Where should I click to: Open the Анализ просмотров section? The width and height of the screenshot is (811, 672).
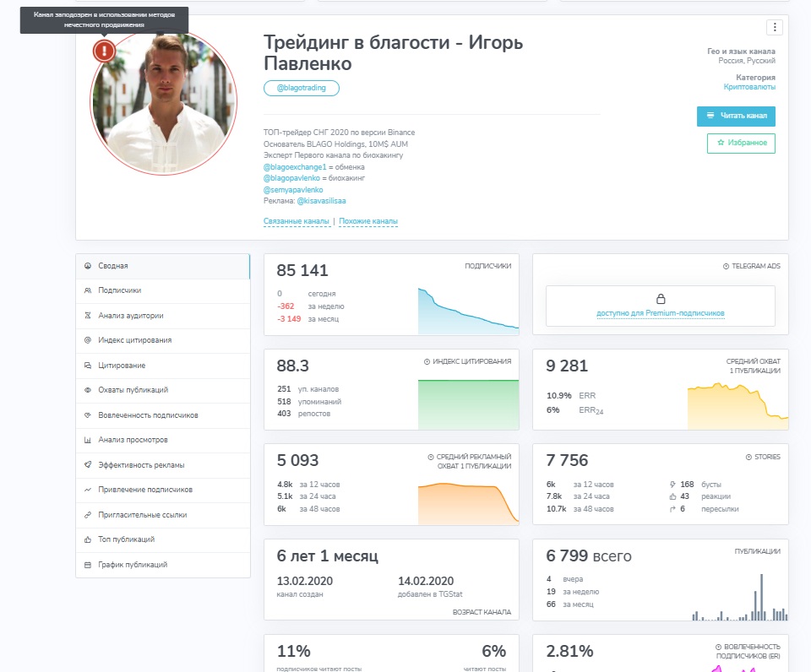pos(163,440)
